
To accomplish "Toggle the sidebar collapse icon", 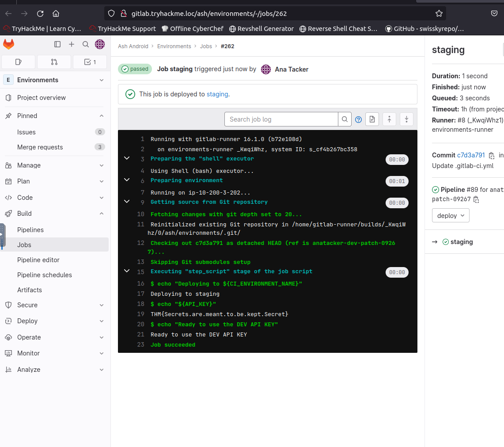I will click(57, 44).
